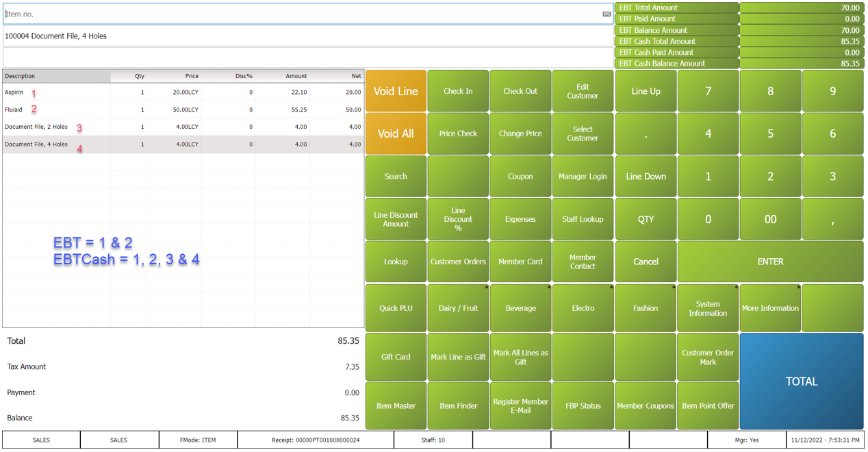Image resolution: width=868 pixels, height=452 pixels.
Task: Open the Item Finder
Action: 458,405
